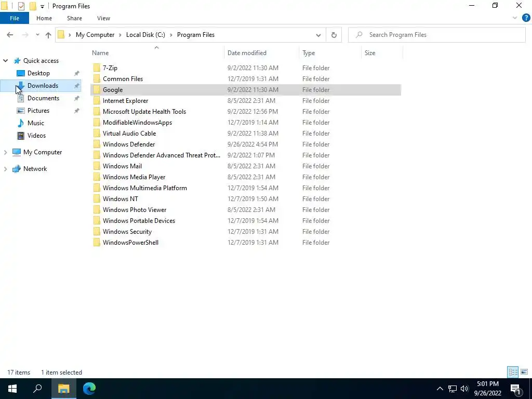Open Customize Quick Access Toolbar dropdown
Viewport: 532px width, 399px height.
[42, 6]
